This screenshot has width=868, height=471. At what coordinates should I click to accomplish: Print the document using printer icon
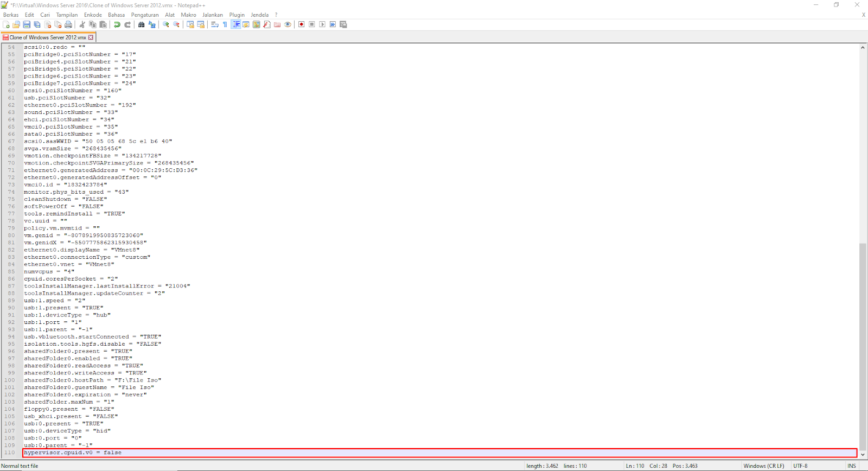point(68,24)
